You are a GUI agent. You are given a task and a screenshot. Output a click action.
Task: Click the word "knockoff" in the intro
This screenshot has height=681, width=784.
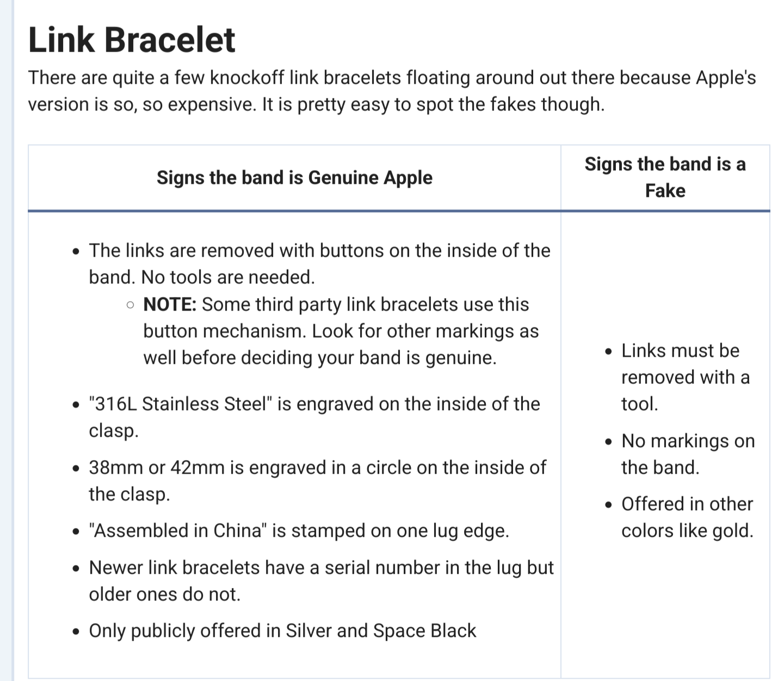(x=247, y=77)
